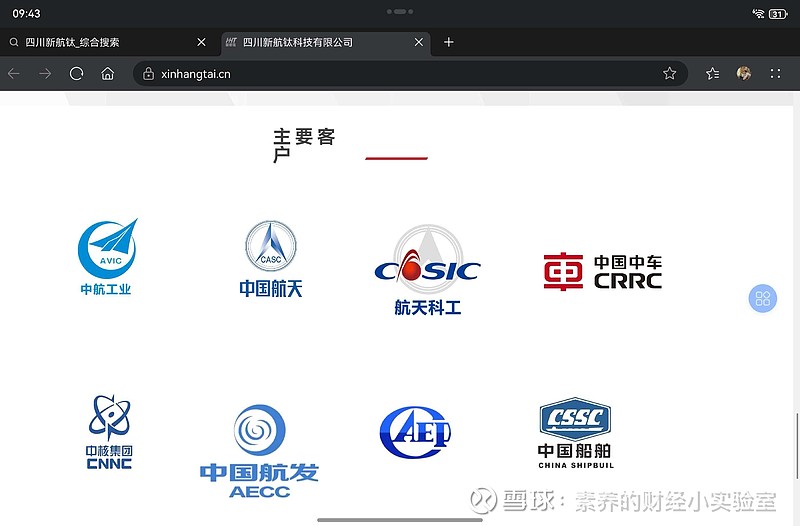Switch to the 四川新航钛_综合搜索 tab
Viewport: 800px width, 526px height.
(x=108, y=42)
